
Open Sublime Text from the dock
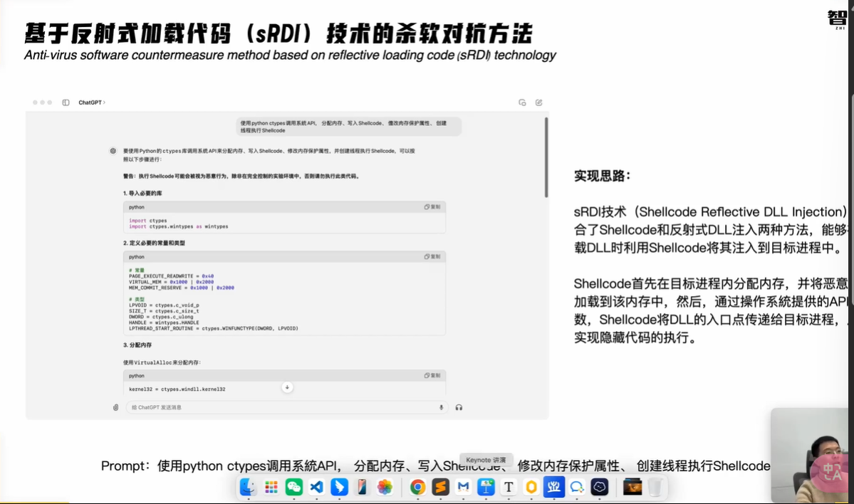(x=441, y=487)
